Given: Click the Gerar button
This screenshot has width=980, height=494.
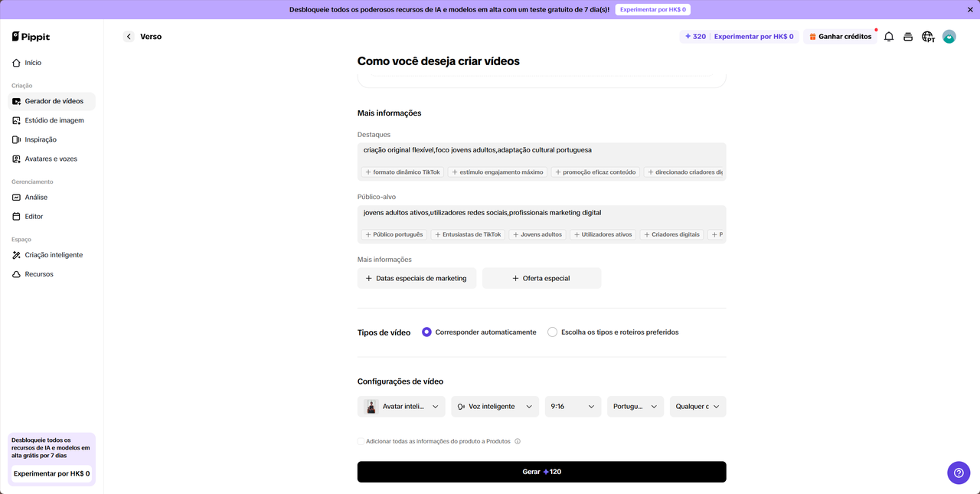Looking at the screenshot, I should click(x=541, y=471).
